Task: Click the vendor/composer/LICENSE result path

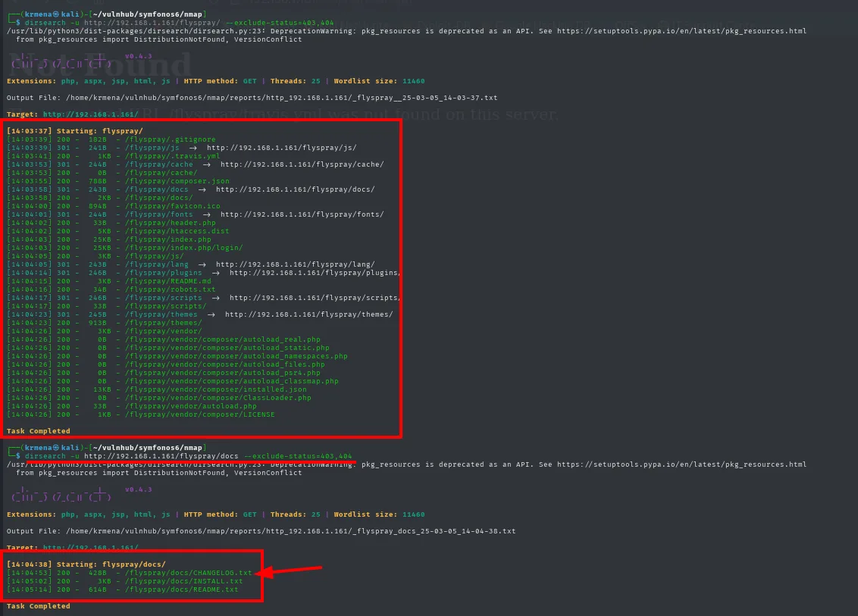Action: click(200, 414)
